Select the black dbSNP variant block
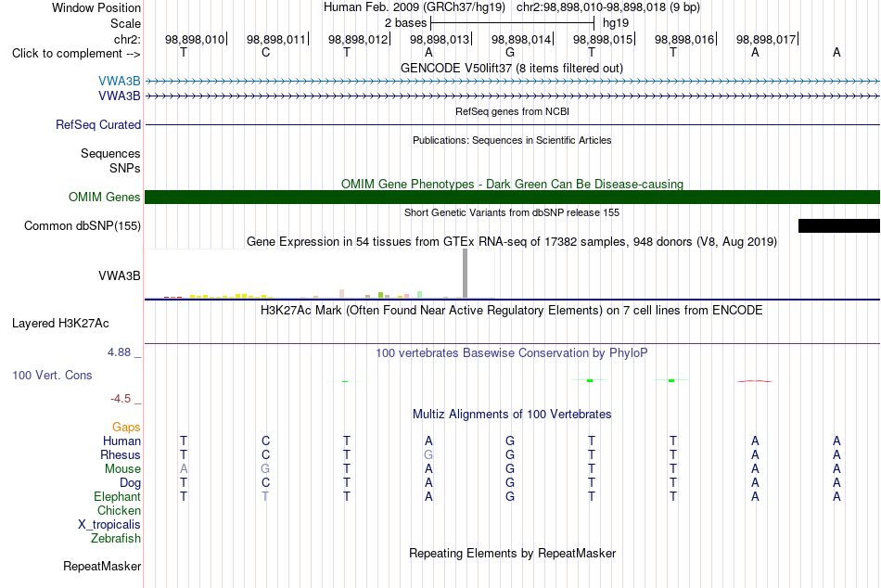The height and width of the screenshot is (588, 881). 839,226
